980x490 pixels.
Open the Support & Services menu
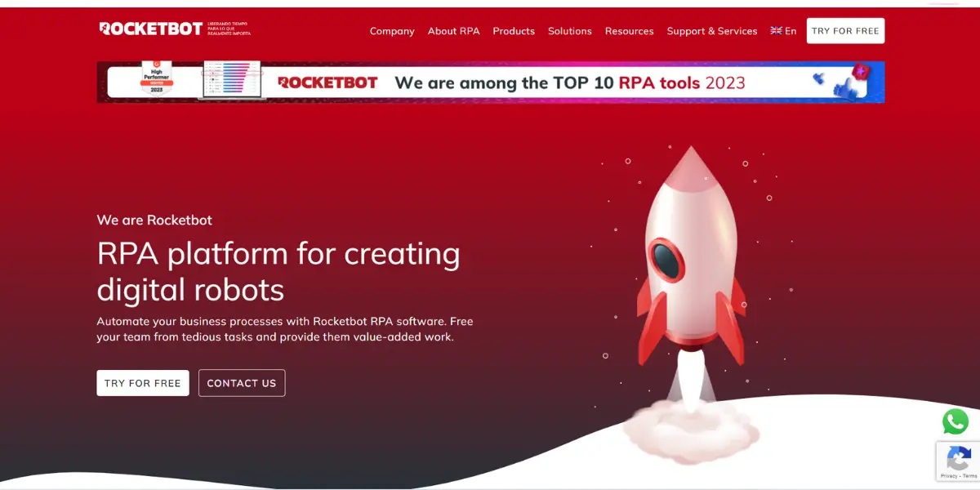tap(712, 31)
